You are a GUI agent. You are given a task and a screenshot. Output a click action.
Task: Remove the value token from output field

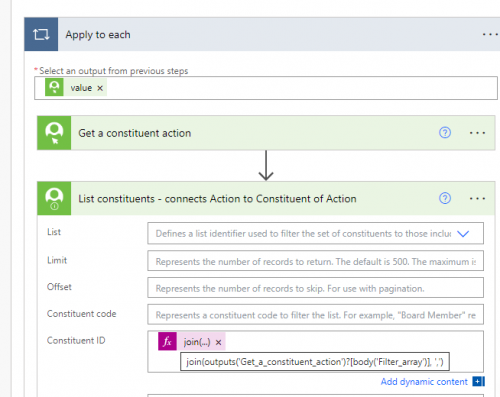[x=100, y=88]
